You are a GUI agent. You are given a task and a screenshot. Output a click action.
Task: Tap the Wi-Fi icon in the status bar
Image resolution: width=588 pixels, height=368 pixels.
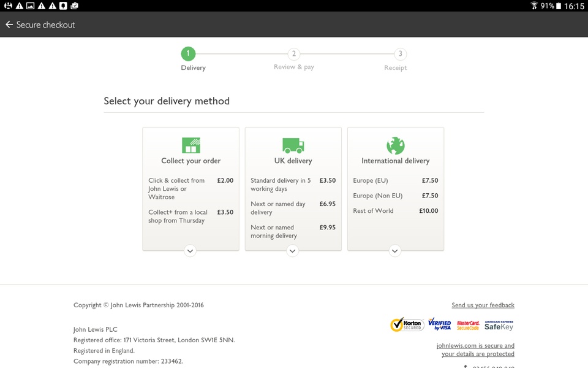[534, 6]
